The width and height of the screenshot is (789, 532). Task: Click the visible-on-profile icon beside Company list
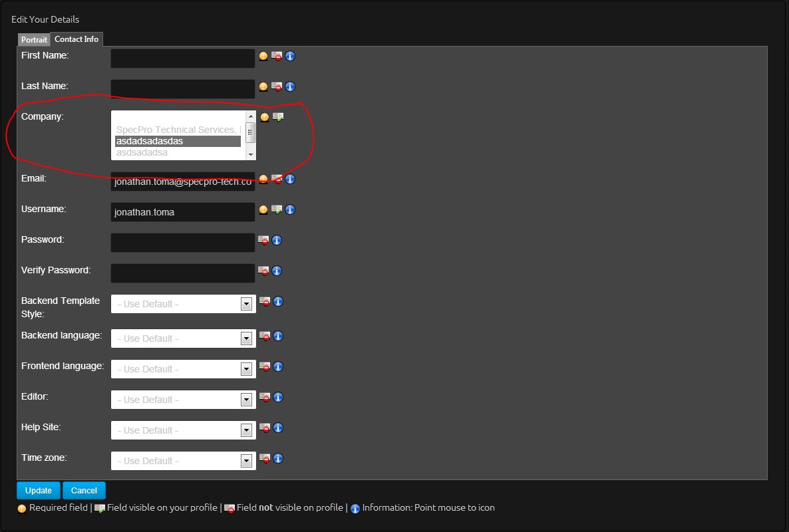[x=278, y=117]
